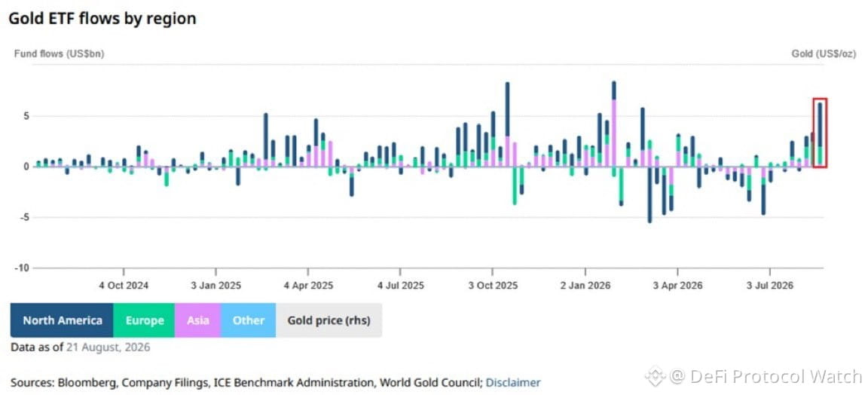Select the 3 Jan 2025 axis label
The height and width of the screenshot is (395, 868).
point(215,286)
